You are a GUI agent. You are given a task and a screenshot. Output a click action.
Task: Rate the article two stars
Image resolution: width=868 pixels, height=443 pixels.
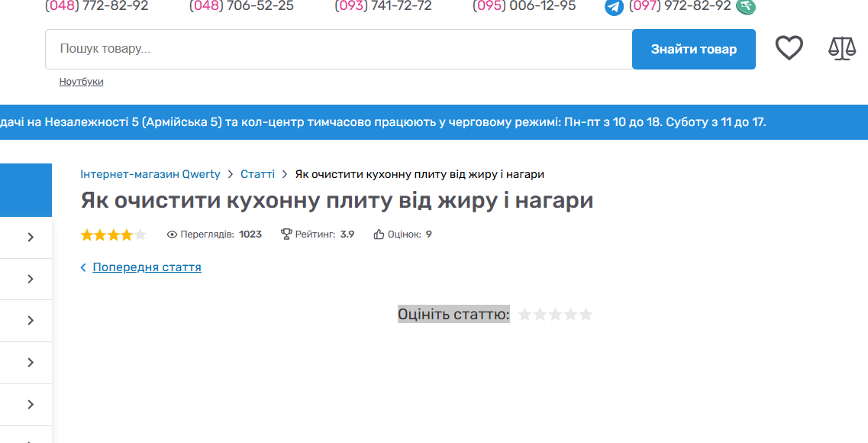[540, 315]
